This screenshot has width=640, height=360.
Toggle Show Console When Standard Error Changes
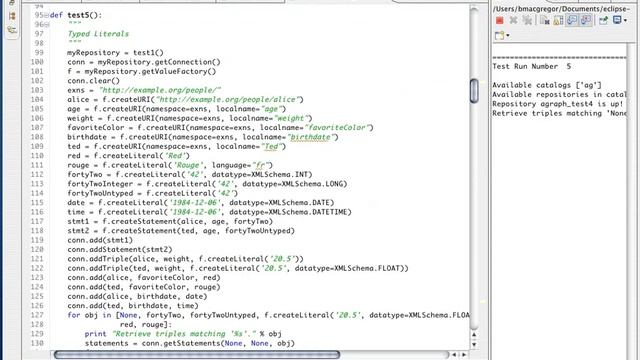pyautogui.click(x=586, y=20)
